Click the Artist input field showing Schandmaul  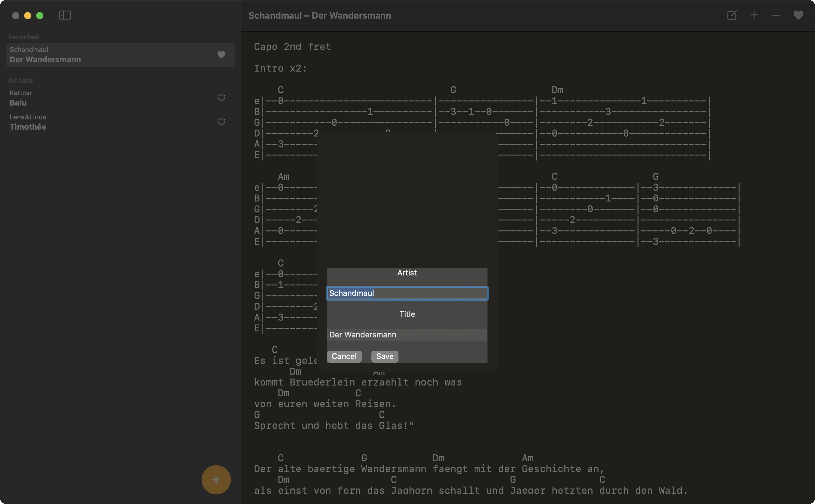click(407, 293)
